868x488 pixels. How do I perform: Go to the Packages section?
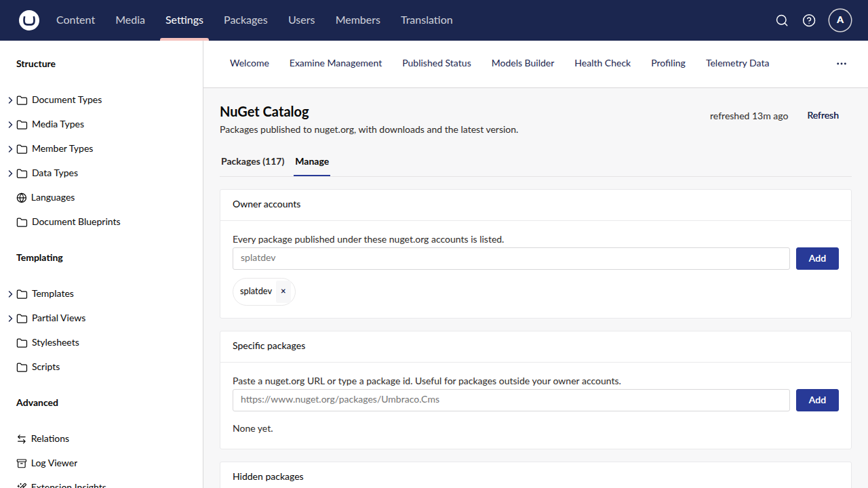pyautogui.click(x=245, y=20)
